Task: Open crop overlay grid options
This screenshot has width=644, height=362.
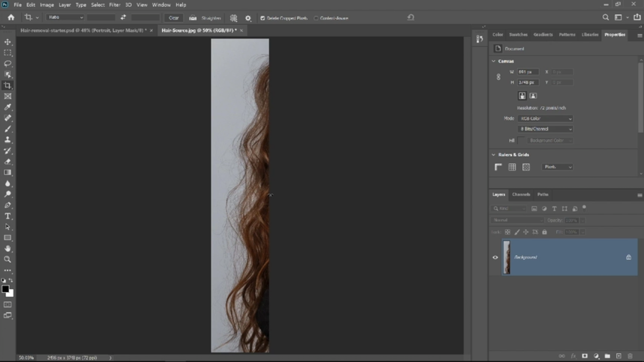Action: pos(233,18)
